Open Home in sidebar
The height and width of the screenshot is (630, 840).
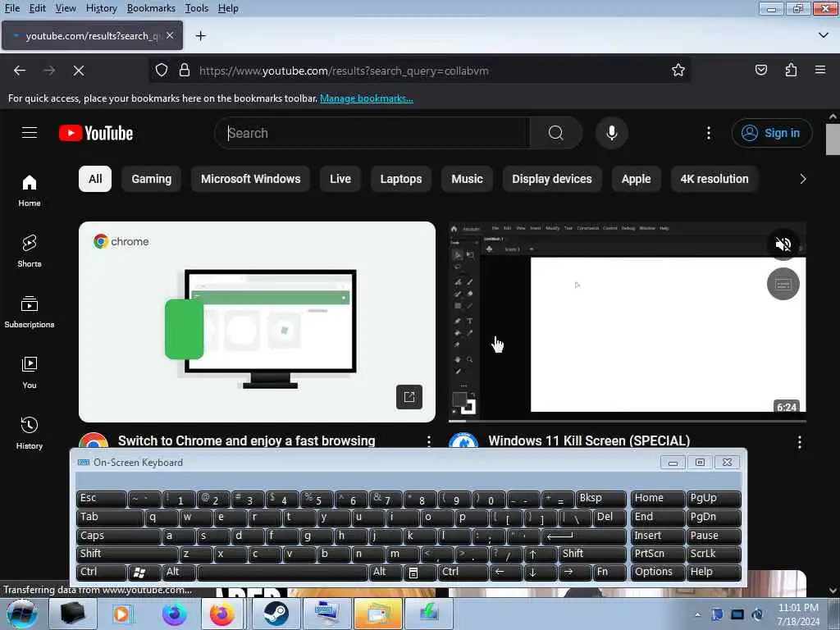[30, 190]
